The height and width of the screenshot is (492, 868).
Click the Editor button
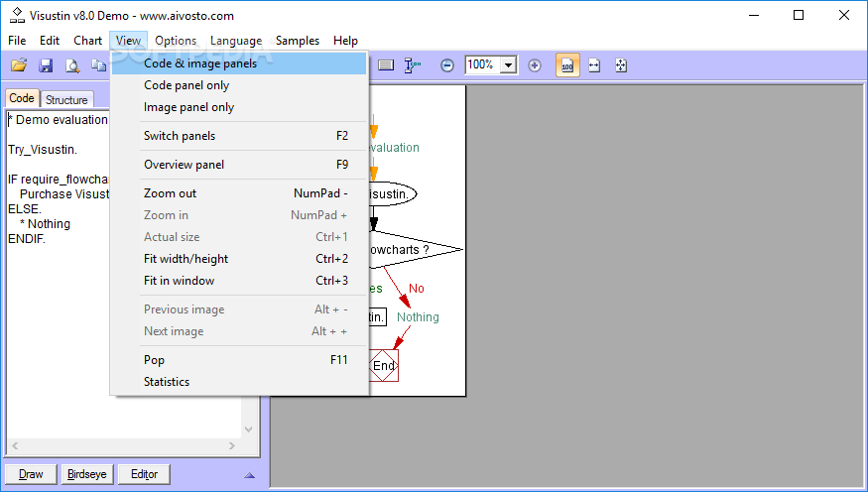coord(144,474)
